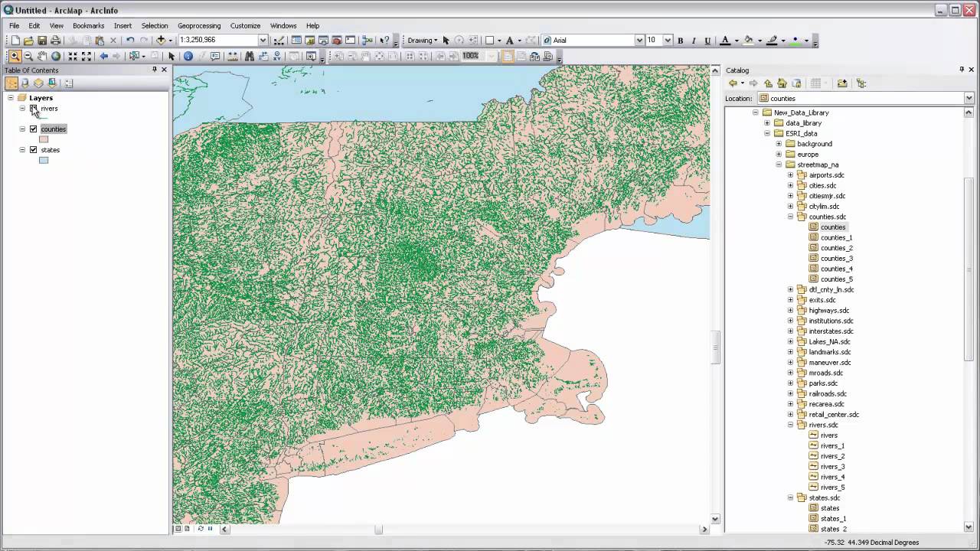The image size is (980, 551).
Task: Open the Arial font name dropdown
Action: (x=639, y=41)
